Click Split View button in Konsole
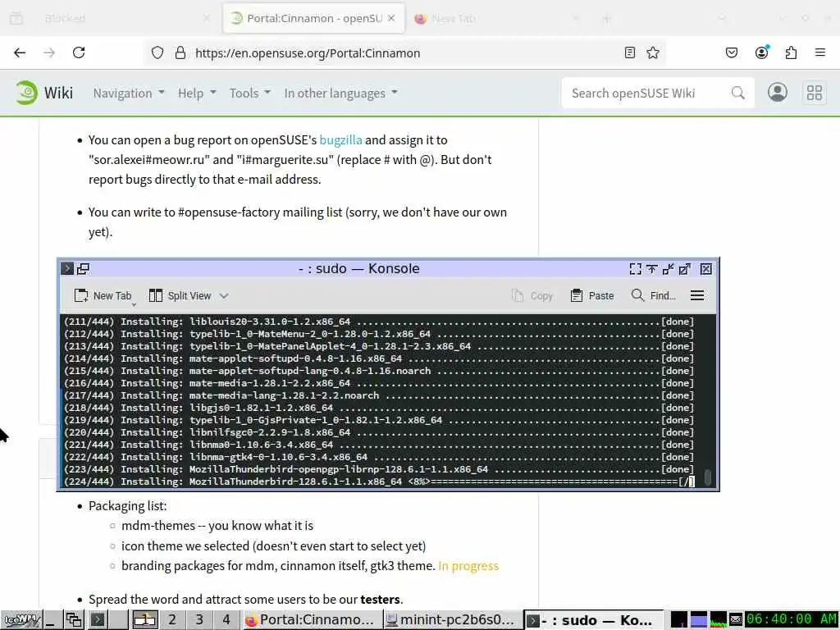This screenshot has width=840, height=630. pos(180,295)
